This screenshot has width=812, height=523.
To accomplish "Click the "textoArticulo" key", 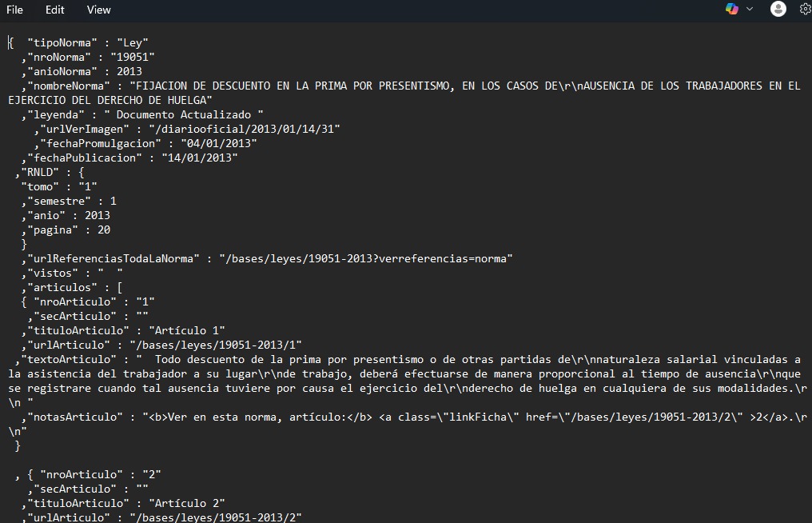I will 69,359.
